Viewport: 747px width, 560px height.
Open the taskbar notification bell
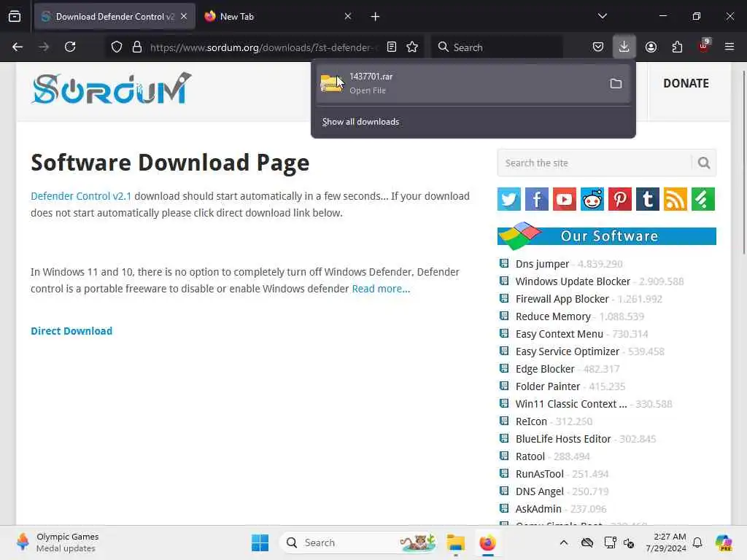(697, 542)
